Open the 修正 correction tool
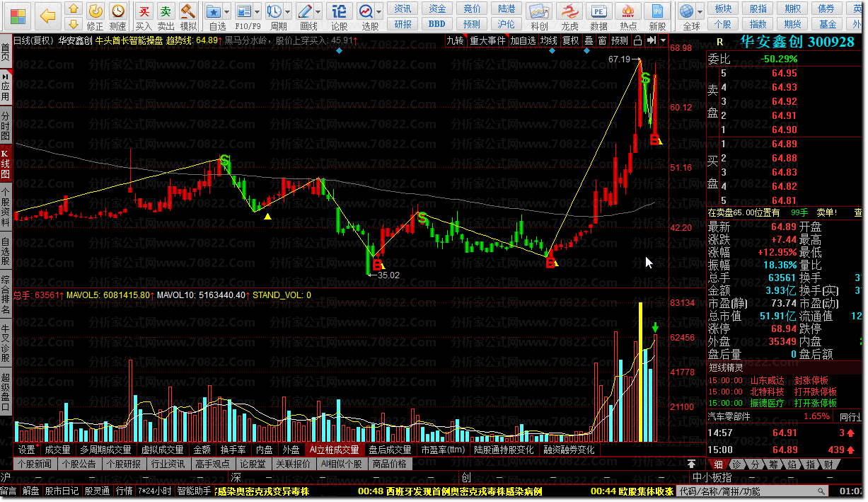868x502 pixels. (96, 16)
